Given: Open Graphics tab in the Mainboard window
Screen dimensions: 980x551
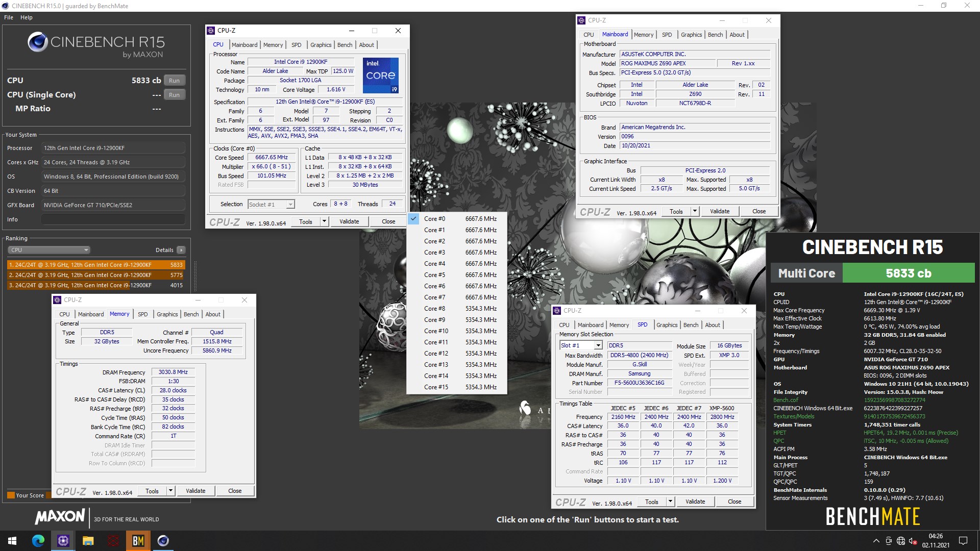Looking at the screenshot, I should click(x=691, y=35).
